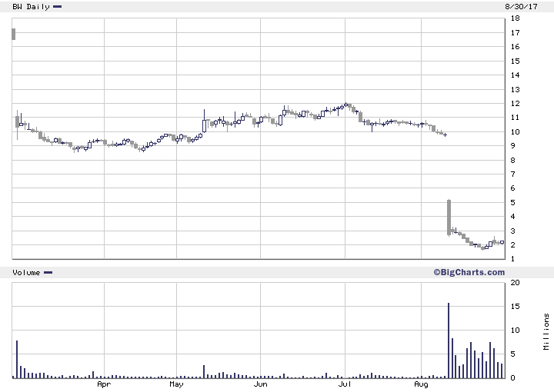This screenshot has width=554, height=392.
Task: Click the 1 price axis label
Action: point(513,258)
